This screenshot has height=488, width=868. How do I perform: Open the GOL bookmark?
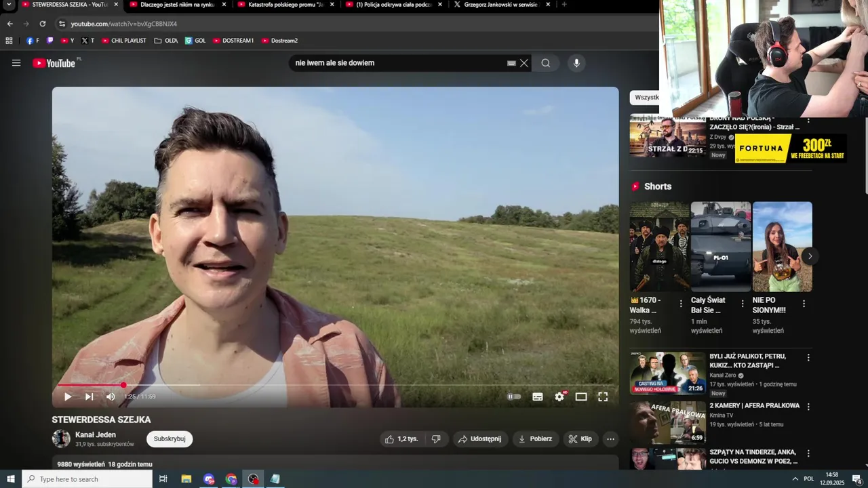click(195, 41)
